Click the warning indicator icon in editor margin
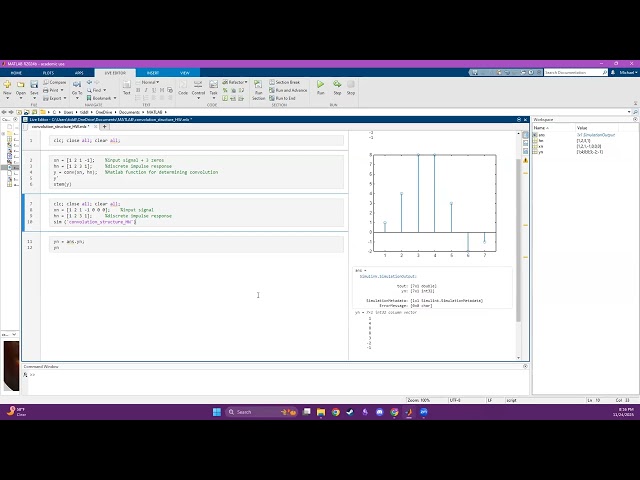Image resolution: width=640 pixels, height=480 pixels. click(525, 161)
